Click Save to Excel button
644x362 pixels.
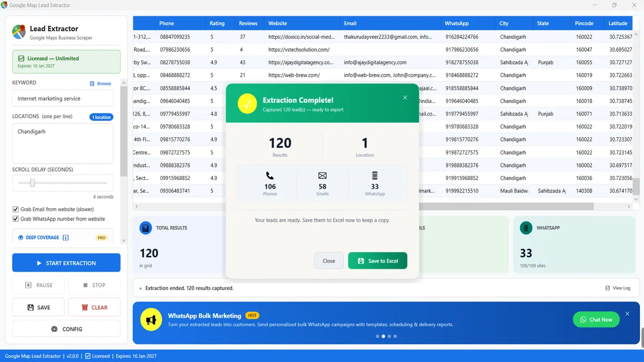[377, 261]
